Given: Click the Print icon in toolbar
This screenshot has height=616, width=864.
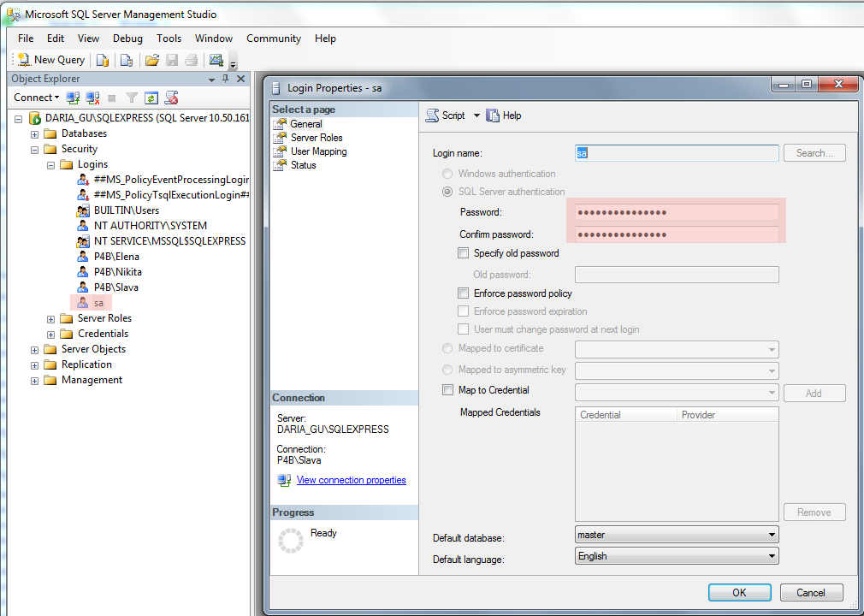Looking at the screenshot, I should point(192,60).
